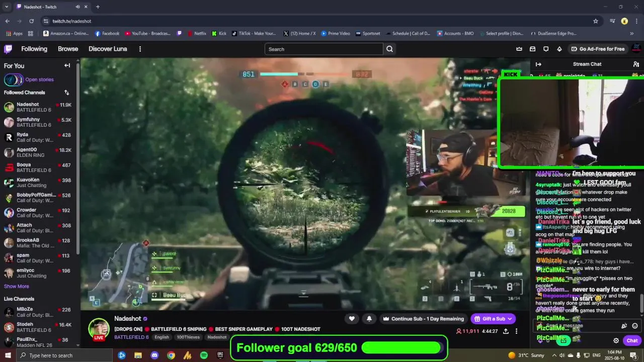Click the search magnifier button
This screenshot has height=362, width=644.
(389, 49)
